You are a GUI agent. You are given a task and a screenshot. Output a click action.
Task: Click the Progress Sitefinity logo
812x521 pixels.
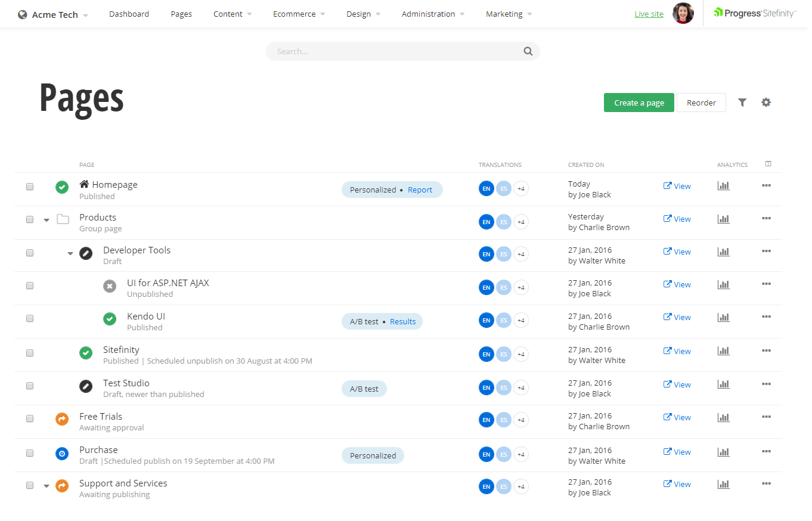point(755,13)
